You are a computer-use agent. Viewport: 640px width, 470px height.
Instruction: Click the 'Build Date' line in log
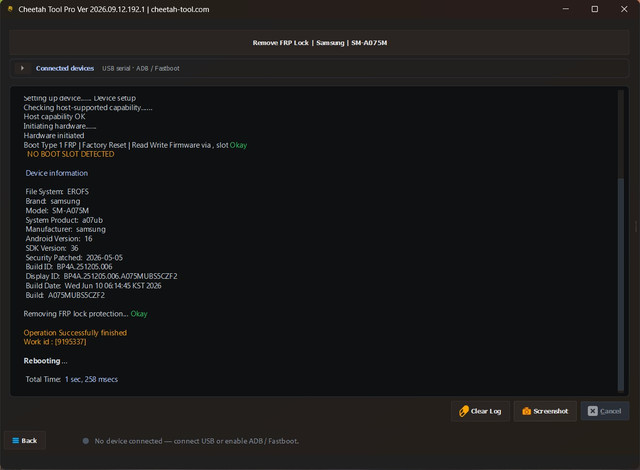(x=93, y=286)
